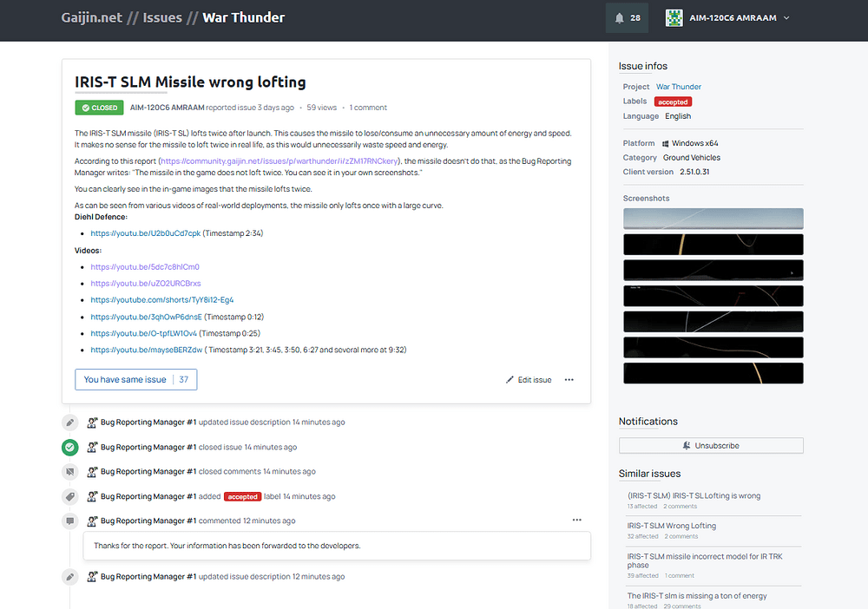This screenshot has width=868, height=609.
Task: Unsubscribe from issue notifications
Action: click(711, 446)
